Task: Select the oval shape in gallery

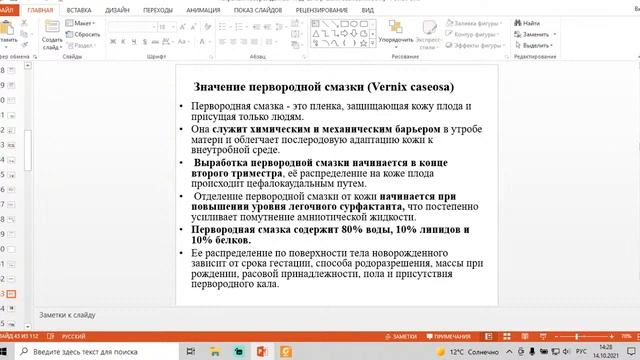Action: (x=354, y=24)
